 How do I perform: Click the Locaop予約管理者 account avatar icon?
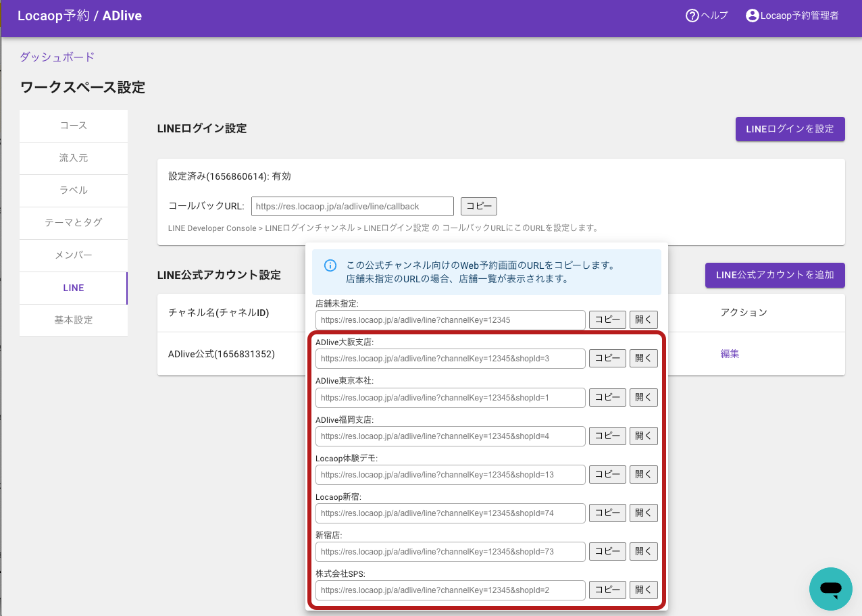point(752,16)
